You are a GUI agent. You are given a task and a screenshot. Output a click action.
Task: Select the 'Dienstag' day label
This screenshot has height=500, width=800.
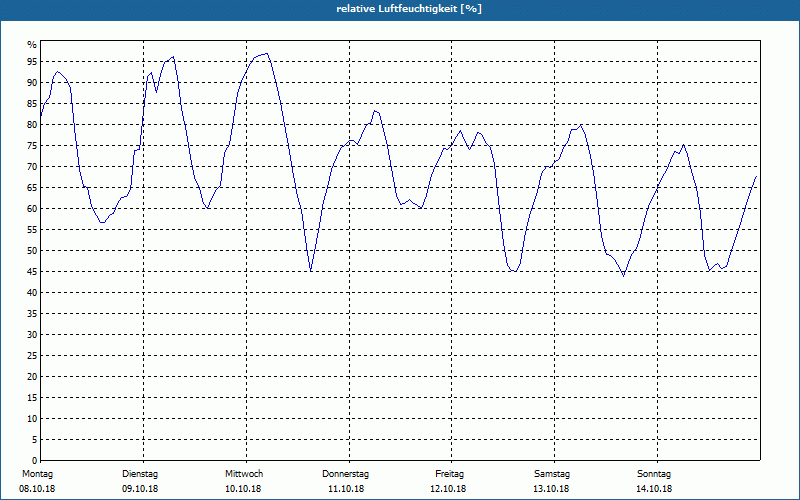(x=140, y=474)
